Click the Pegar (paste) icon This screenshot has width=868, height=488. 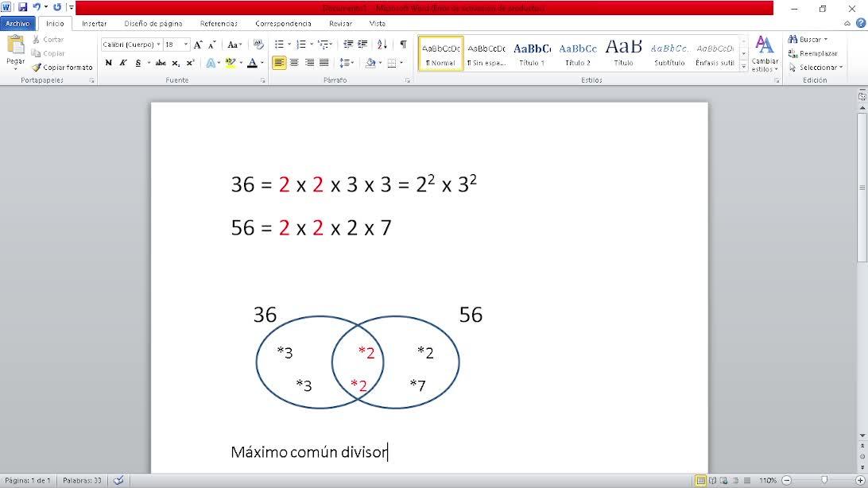(16, 45)
